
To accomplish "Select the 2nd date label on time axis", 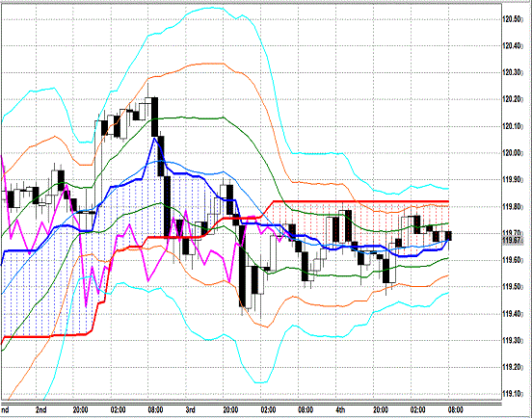I will (40, 410).
